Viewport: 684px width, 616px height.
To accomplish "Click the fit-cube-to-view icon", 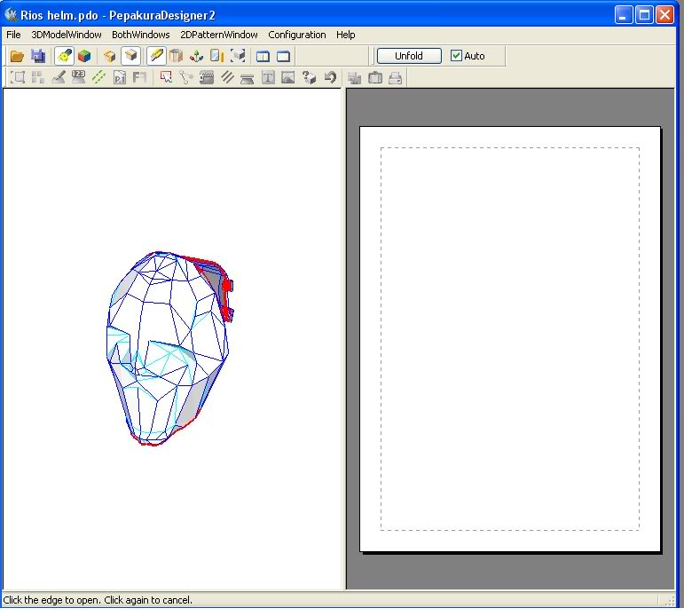I will 238,56.
